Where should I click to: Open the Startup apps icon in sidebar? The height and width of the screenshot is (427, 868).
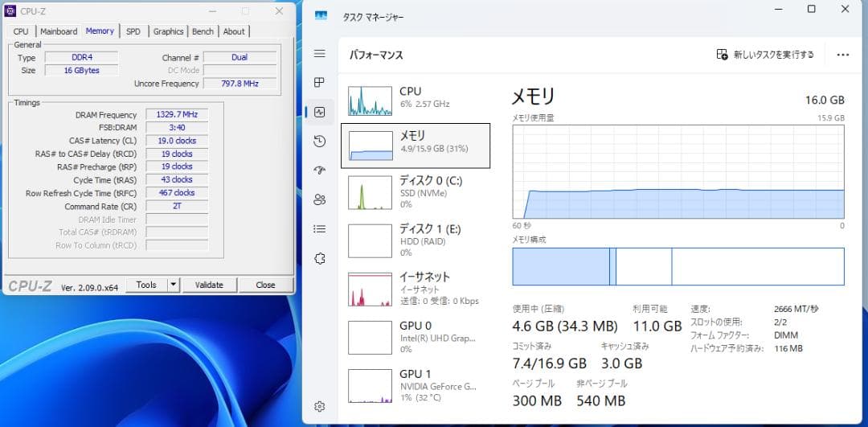(319, 170)
